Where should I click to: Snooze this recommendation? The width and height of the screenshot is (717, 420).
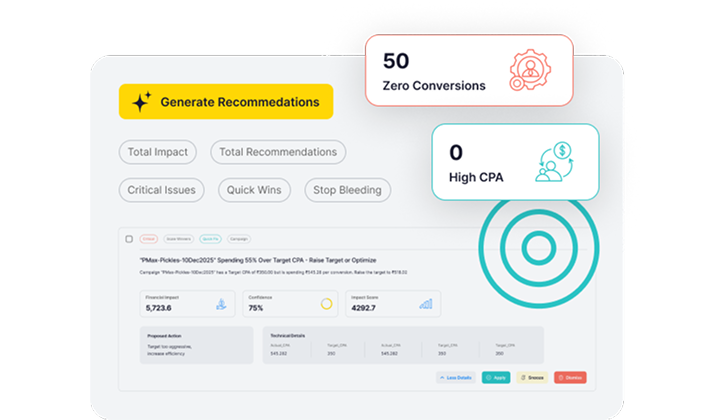click(532, 378)
